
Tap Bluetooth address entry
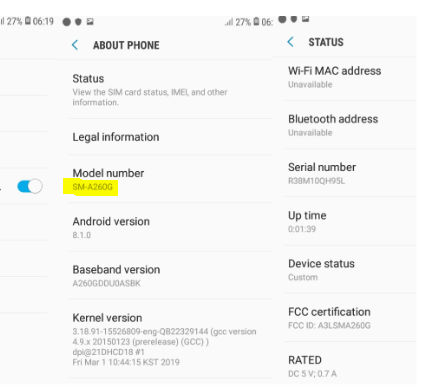click(x=350, y=125)
